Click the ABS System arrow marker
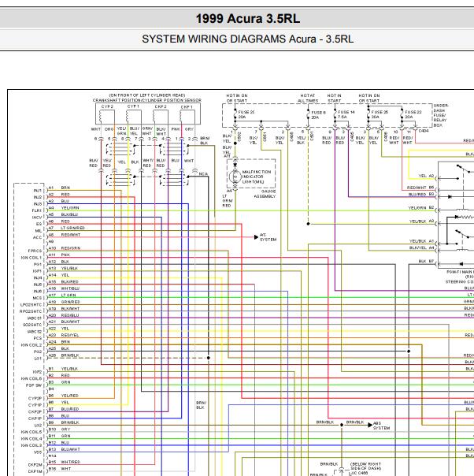The image size is (474, 476). pos(370,425)
